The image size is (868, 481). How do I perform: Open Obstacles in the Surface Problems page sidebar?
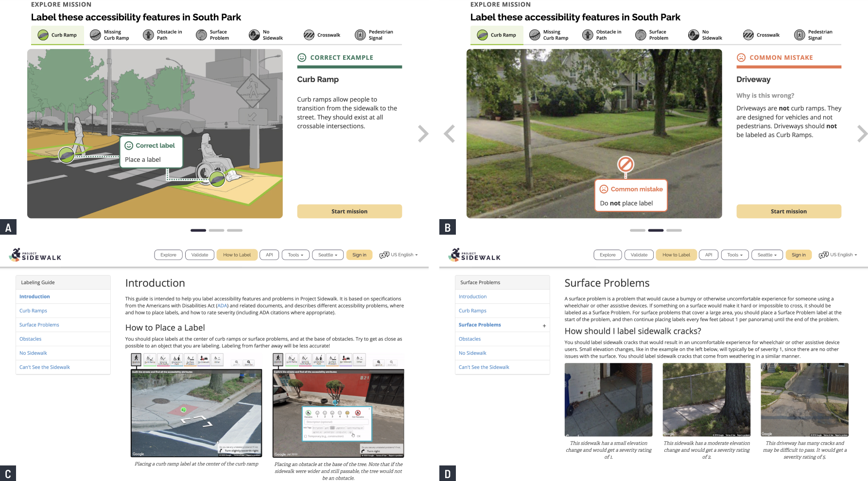pos(503,339)
